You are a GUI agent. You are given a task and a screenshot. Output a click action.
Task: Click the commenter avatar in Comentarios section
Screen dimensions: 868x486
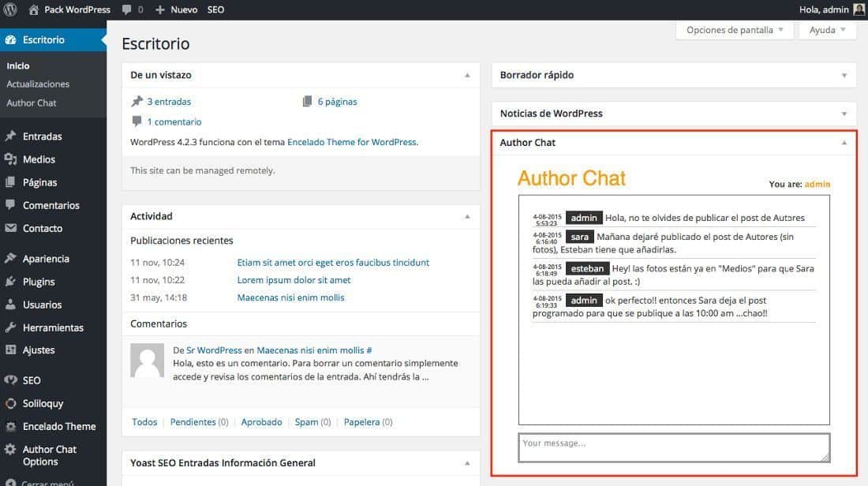(148, 361)
